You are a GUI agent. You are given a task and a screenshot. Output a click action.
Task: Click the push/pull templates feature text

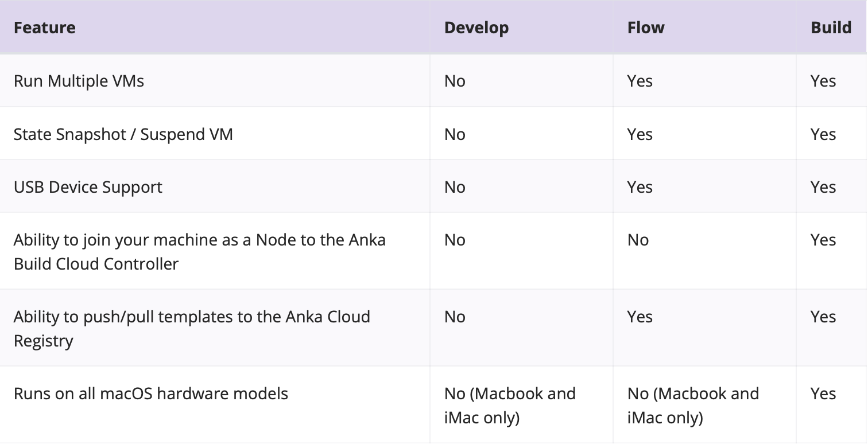(x=192, y=329)
